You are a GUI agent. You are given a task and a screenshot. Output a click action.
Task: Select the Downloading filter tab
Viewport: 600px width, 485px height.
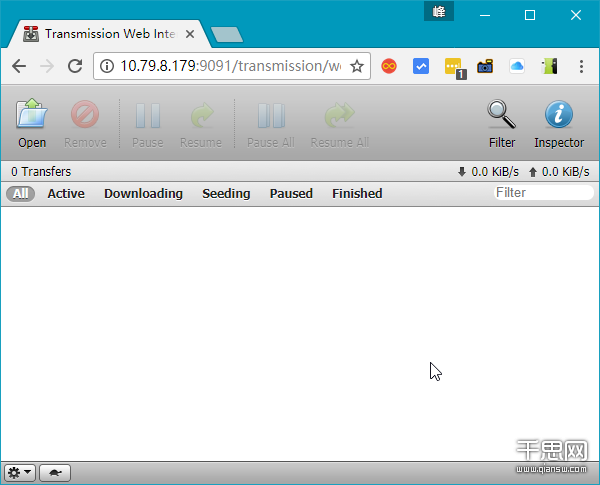143,194
